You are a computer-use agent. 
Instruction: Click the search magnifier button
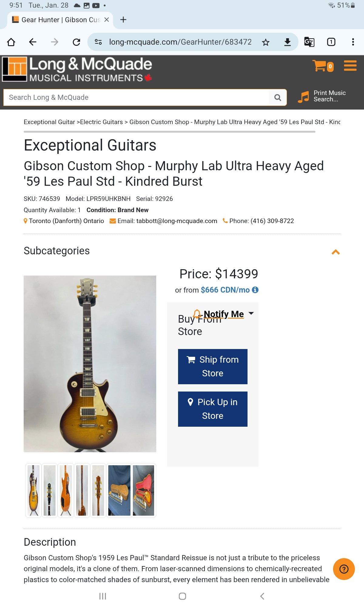[x=278, y=97]
